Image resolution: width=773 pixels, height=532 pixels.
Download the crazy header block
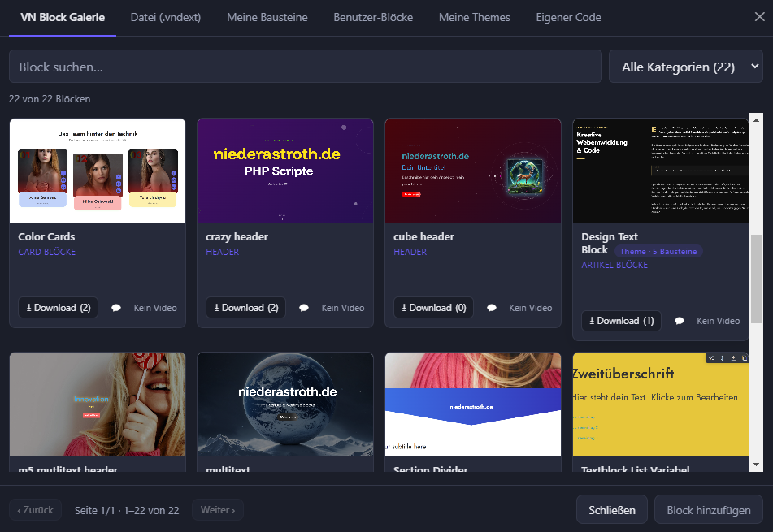(x=246, y=308)
